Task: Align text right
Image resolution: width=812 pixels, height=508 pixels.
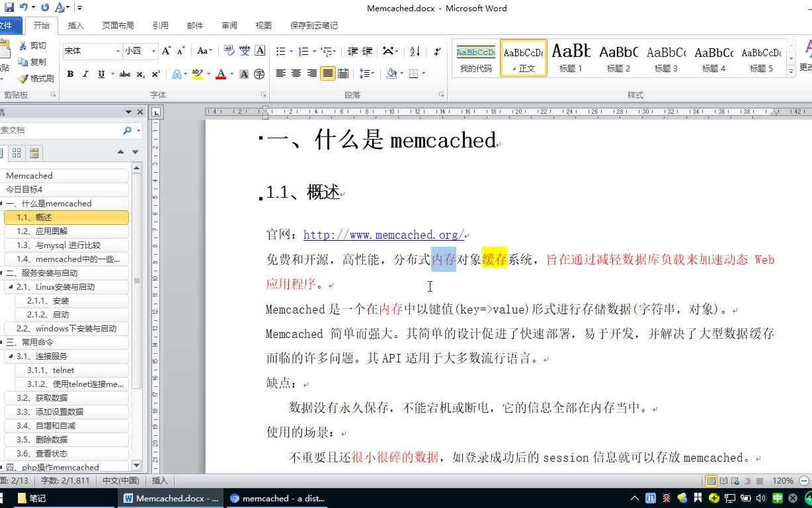Action: click(312, 73)
